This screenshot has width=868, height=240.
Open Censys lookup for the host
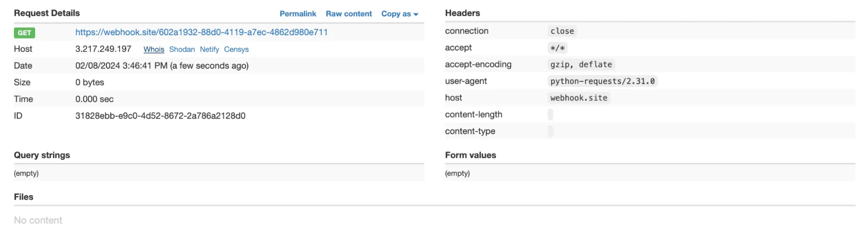coord(236,50)
